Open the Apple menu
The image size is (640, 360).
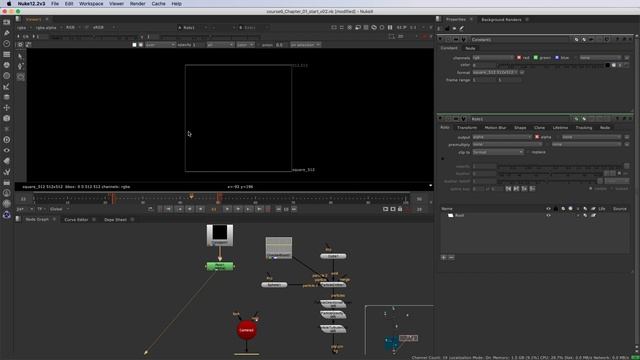9,4
